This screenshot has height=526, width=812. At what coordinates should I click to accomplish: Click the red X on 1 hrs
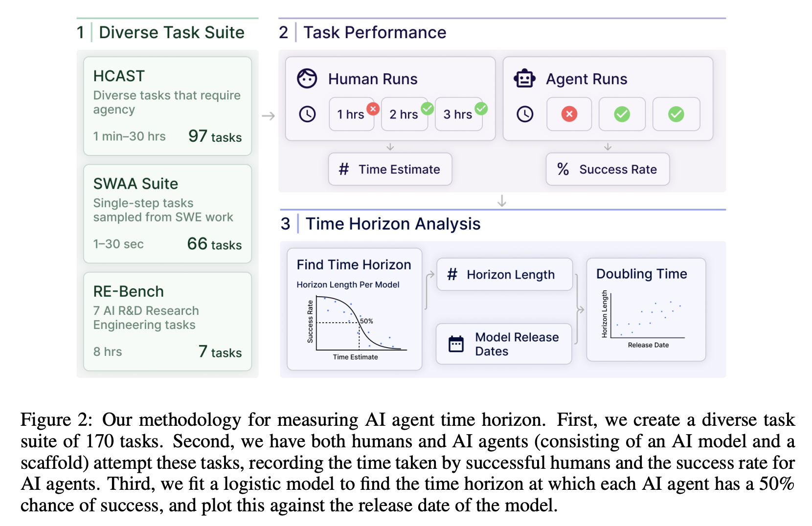pos(373,109)
